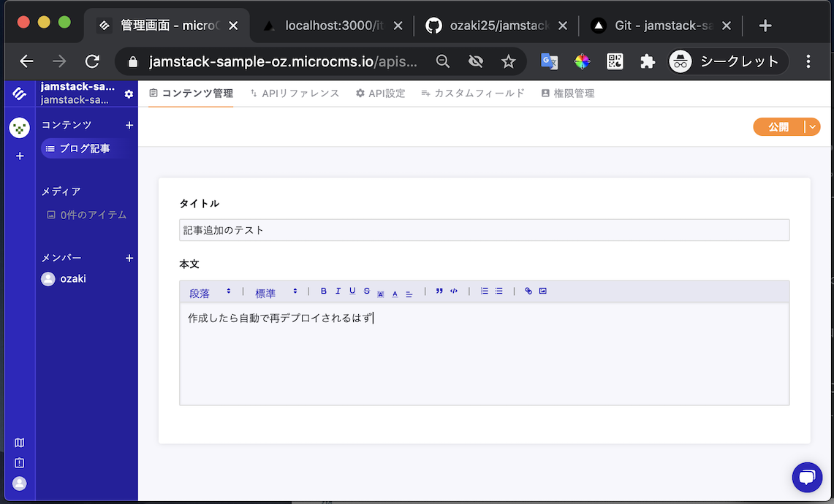Insert a blockquote in the editor
The image size is (834, 504).
click(x=439, y=291)
